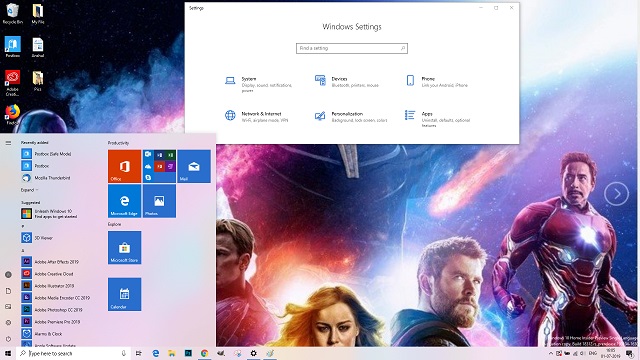
Task: Open System settings category
Action: pyautogui.click(x=259, y=84)
